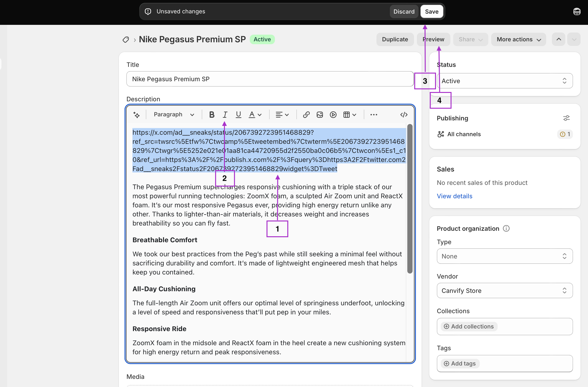588x387 pixels.
Task: Click the 'No recent sales of this product' text
Action: point(482,183)
